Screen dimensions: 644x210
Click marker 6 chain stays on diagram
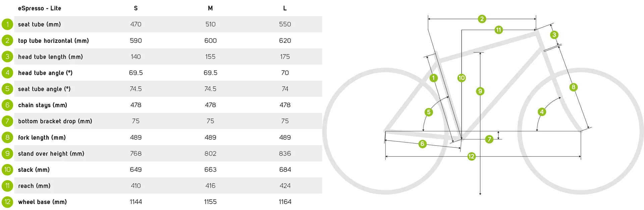422,144
